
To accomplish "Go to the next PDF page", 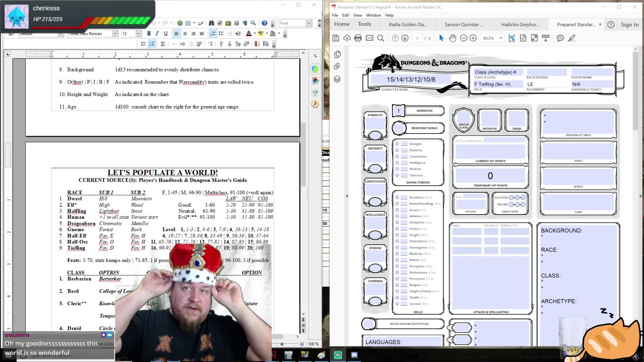I will pos(405,38).
